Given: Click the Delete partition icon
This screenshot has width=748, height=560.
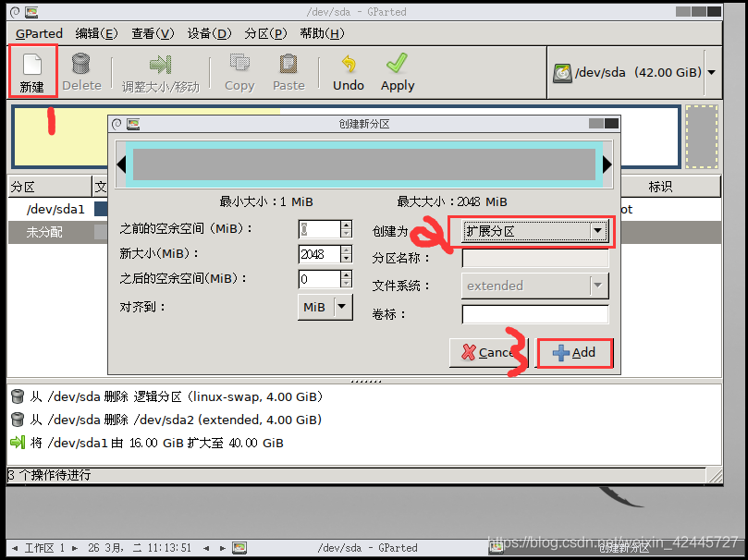Looking at the screenshot, I should 81,71.
